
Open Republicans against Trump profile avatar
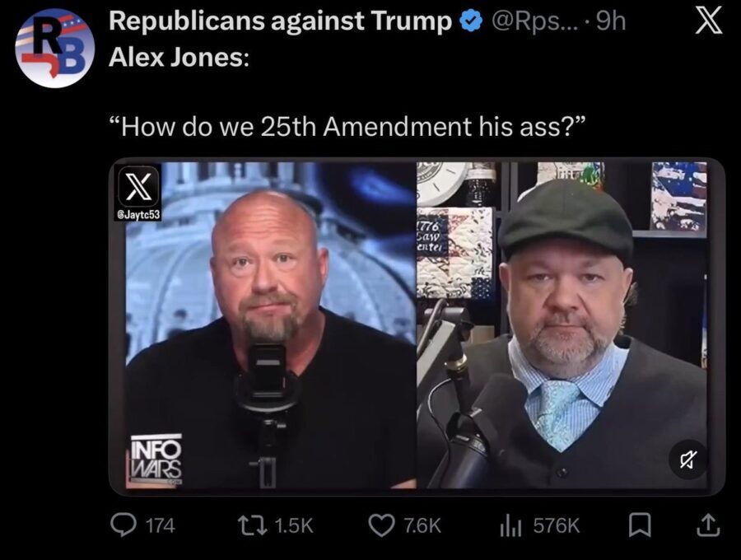[x=55, y=48]
